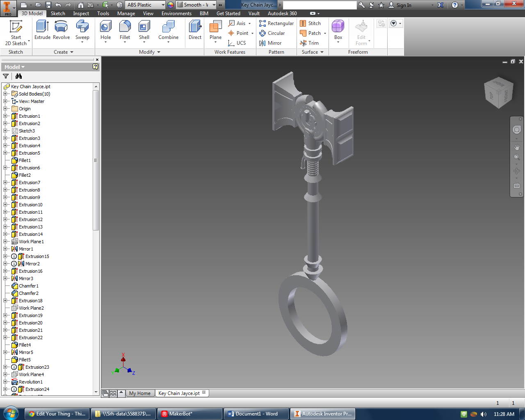Select Work Plane2 in the browser

coord(31,308)
